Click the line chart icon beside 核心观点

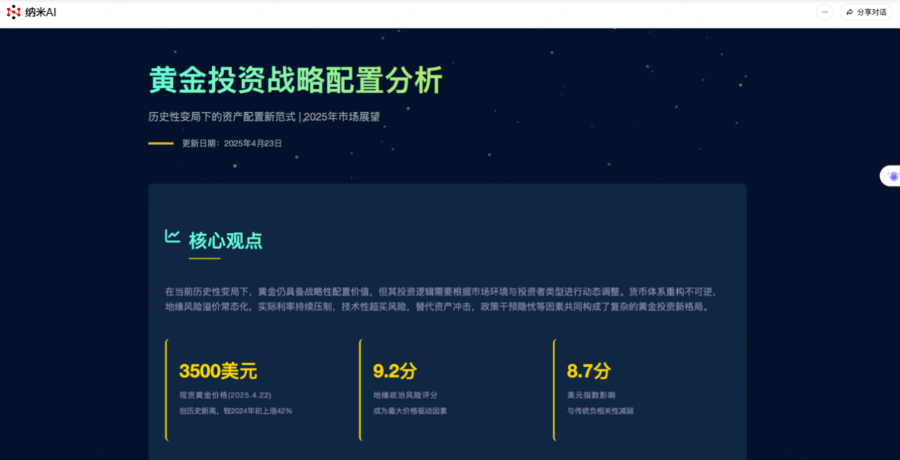click(x=172, y=237)
